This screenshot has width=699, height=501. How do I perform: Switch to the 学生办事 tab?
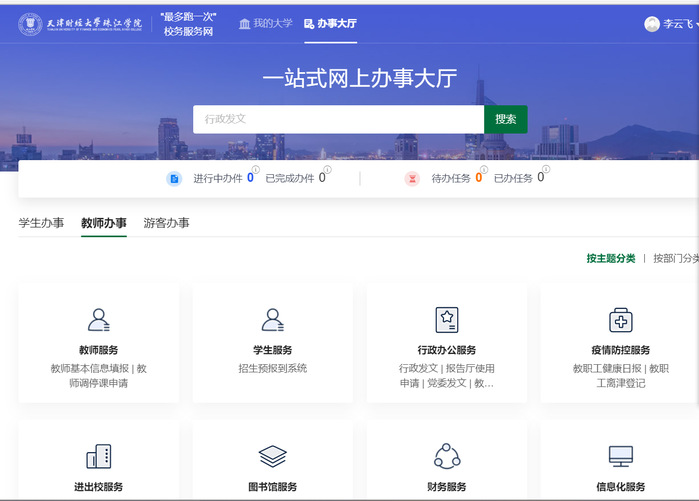tap(41, 223)
